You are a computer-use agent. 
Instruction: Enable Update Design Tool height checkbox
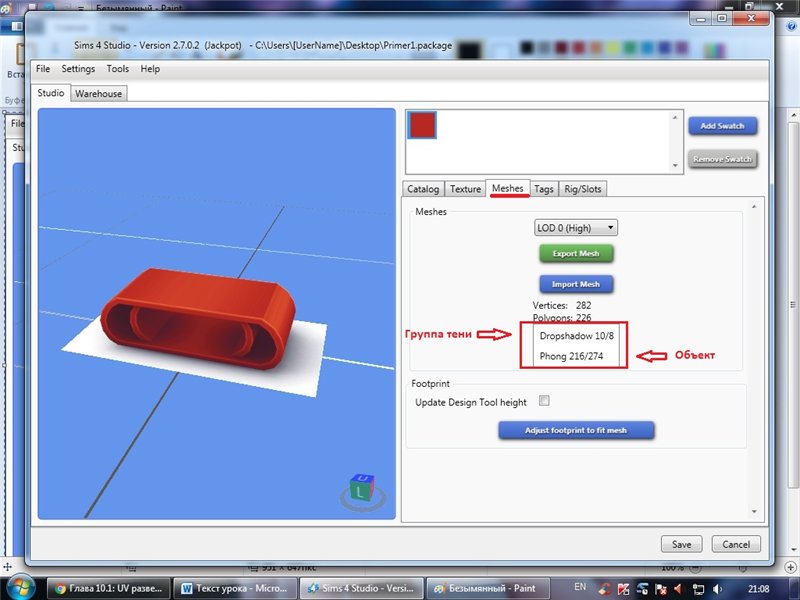[545, 401]
